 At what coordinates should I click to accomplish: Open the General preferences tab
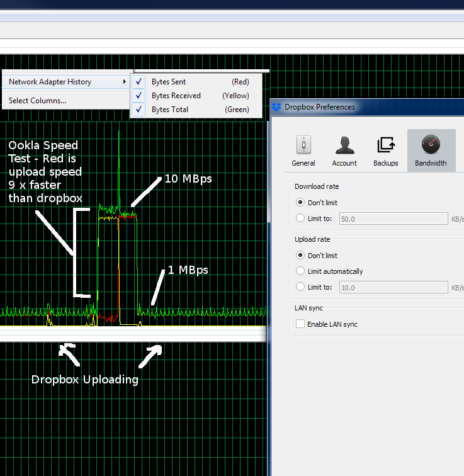coord(303,150)
